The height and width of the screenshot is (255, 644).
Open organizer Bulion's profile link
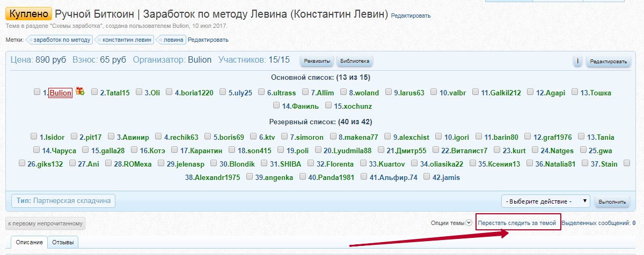tap(200, 60)
